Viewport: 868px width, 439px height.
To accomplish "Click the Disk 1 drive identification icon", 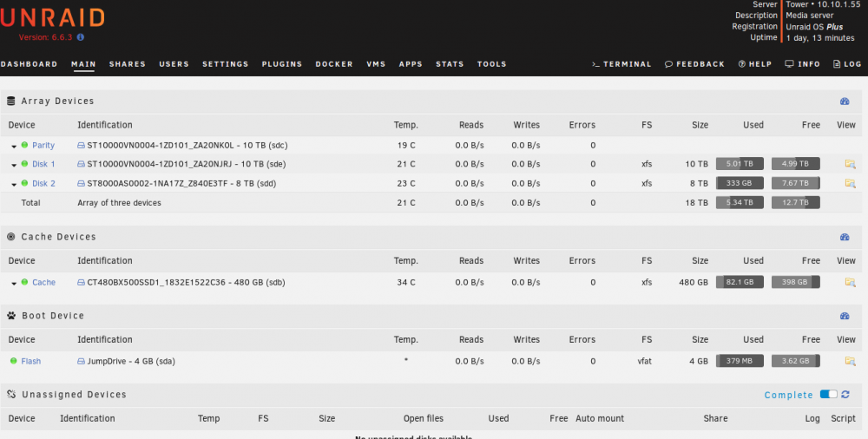I will click(x=81, y=164).
